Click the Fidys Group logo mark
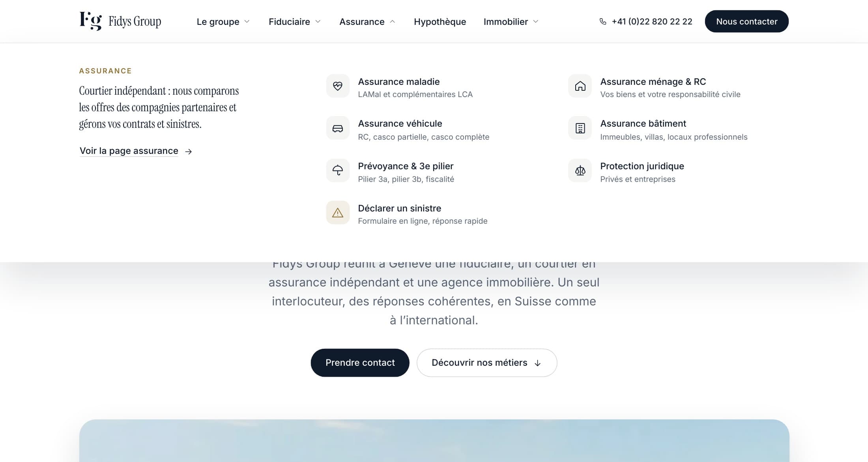Screen dimensions: 868x462 coord(90,21)
